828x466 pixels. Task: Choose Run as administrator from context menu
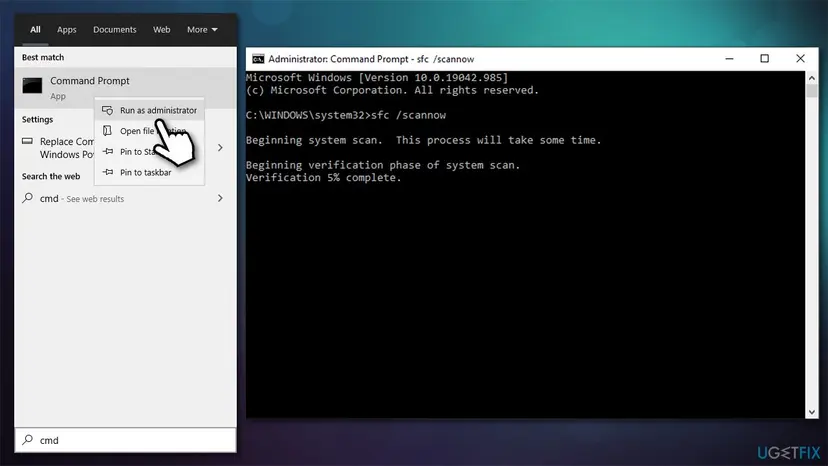150,110
